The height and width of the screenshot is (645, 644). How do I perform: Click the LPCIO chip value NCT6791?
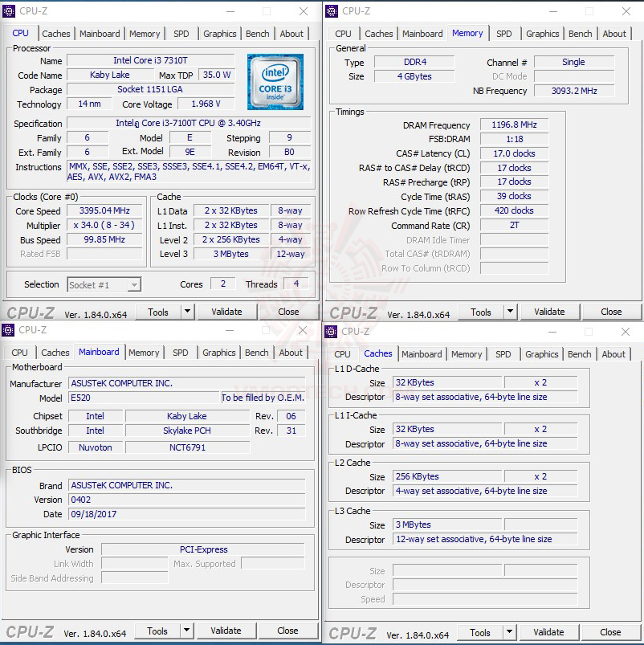188,447
